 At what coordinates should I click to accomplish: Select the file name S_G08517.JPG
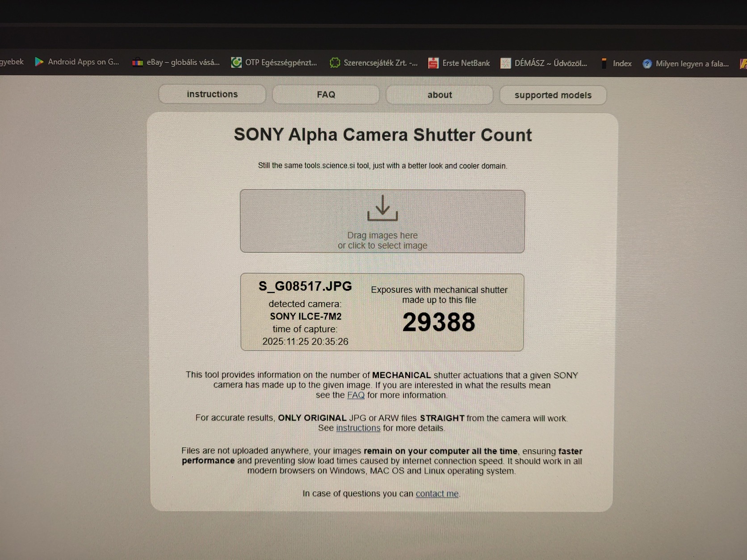tap(305, 286)
